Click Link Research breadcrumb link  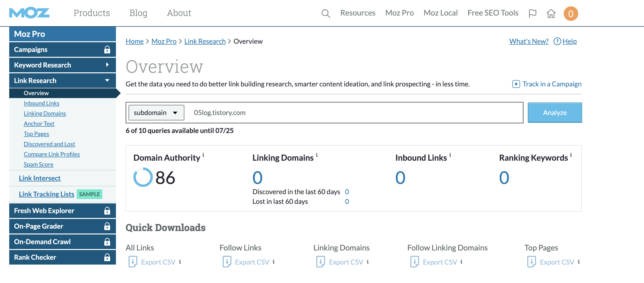(x=205, y=41)
